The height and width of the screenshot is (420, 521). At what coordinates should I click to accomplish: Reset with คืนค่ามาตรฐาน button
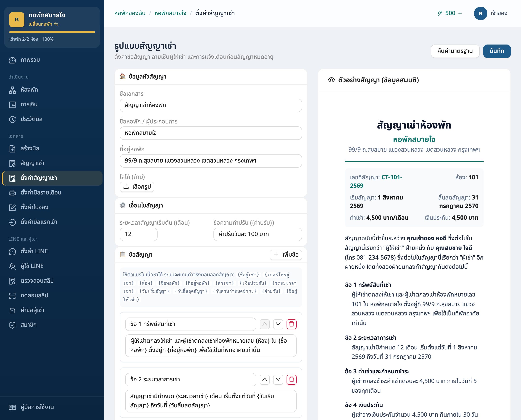(x=455, y=51)
